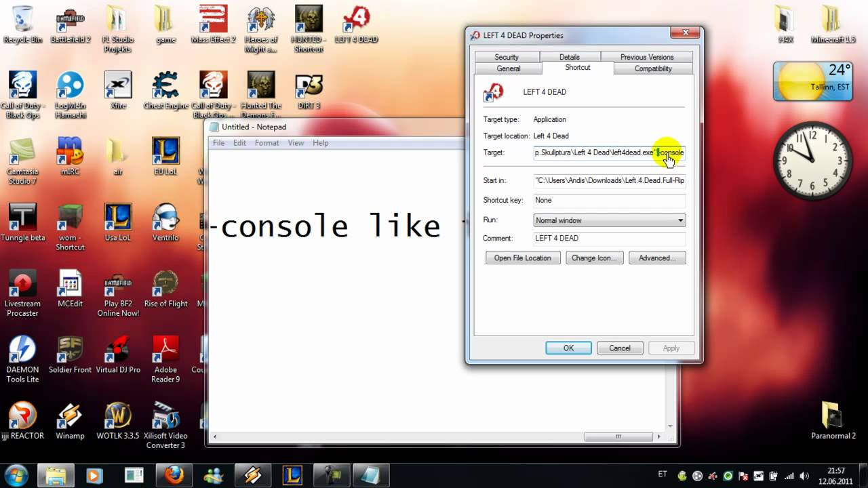Image resolution: width=868 pixels, height=488 pixels.
Task: Open Notepad's View menu
Action: 296,143
